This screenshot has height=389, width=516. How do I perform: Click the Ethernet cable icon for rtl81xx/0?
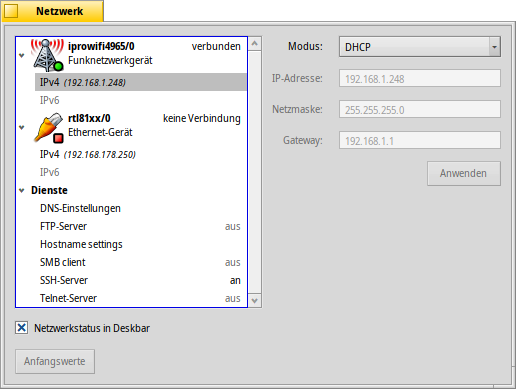click(x=49, y=128)
